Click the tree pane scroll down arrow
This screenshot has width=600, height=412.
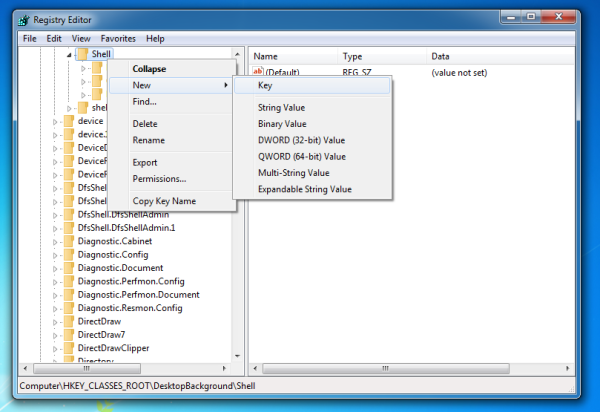pyautogui.click(x=237, y=356)
